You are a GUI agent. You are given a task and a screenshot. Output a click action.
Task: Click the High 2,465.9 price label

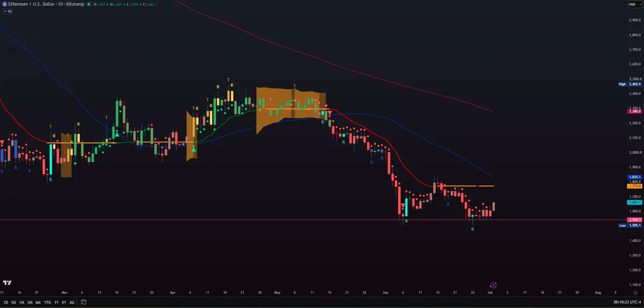click(x=630, y=84)
